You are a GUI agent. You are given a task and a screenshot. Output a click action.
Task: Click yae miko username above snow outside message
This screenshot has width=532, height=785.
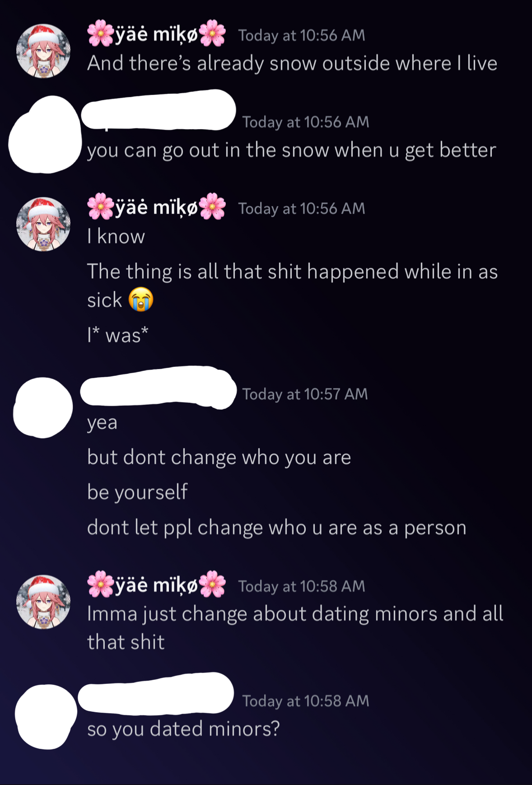click(156, 34)
